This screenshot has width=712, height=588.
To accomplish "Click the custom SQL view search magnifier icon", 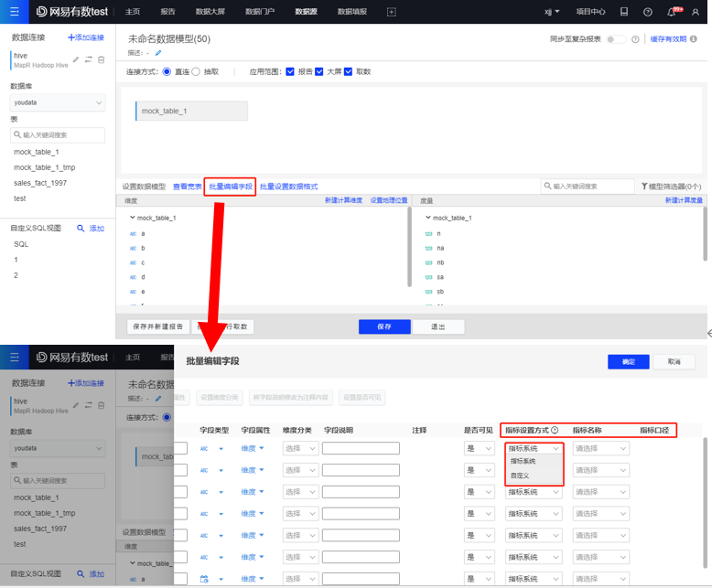I will click(81, 229).
